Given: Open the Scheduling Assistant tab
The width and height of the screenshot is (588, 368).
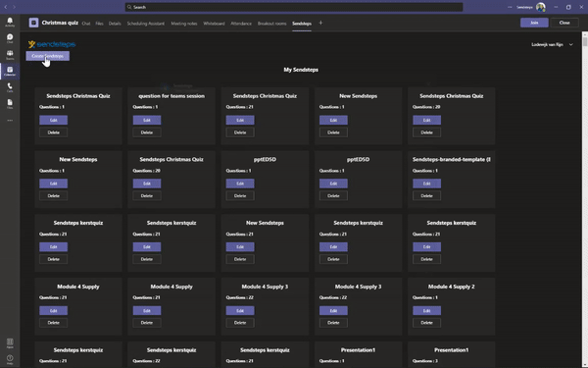Looking at the screenshot, I should [145, 24].
